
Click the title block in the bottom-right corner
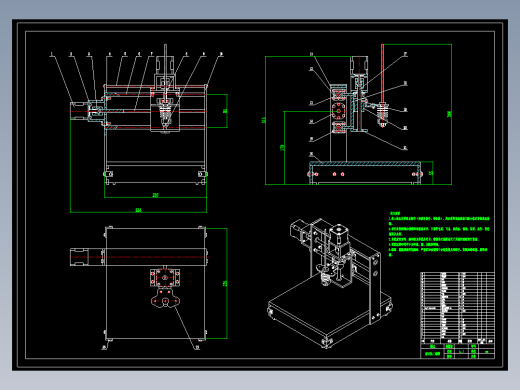point(457,351)
